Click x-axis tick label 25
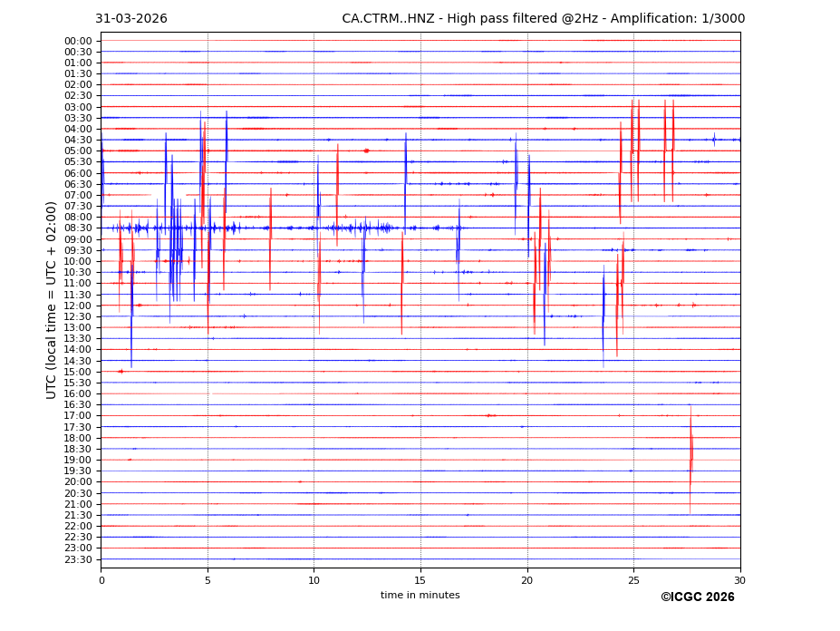The width and height of the screenshot is (840, 631). coord(633,580)
